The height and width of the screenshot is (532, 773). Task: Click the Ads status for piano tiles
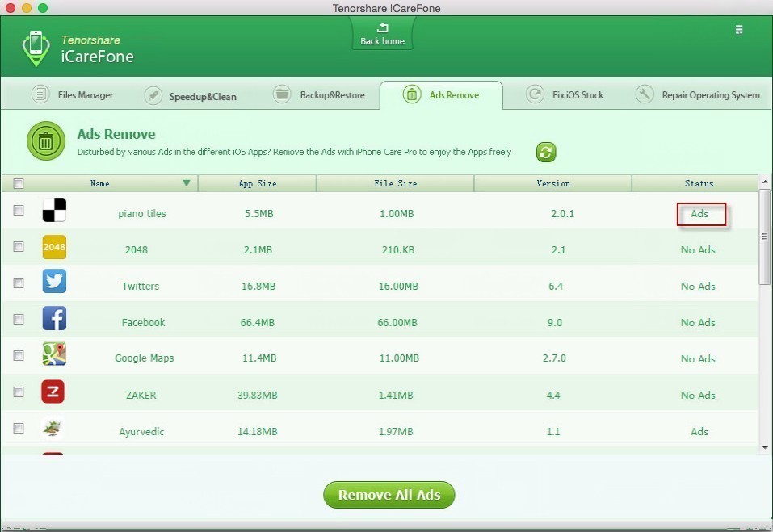(699, 214)
